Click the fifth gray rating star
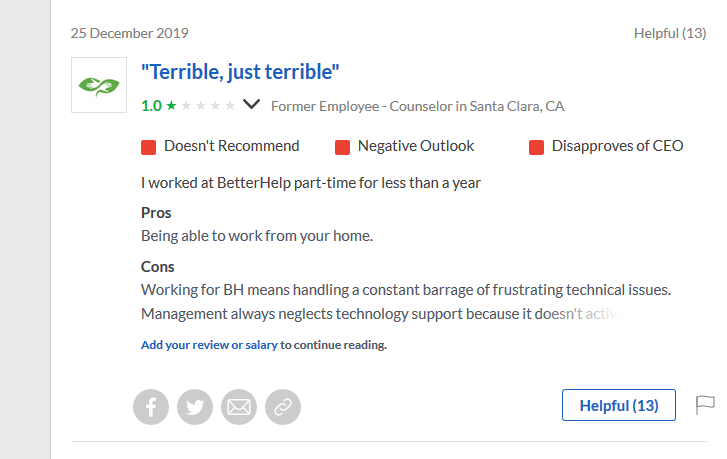Viewport: 727px width, 459px height. point(231,105)
